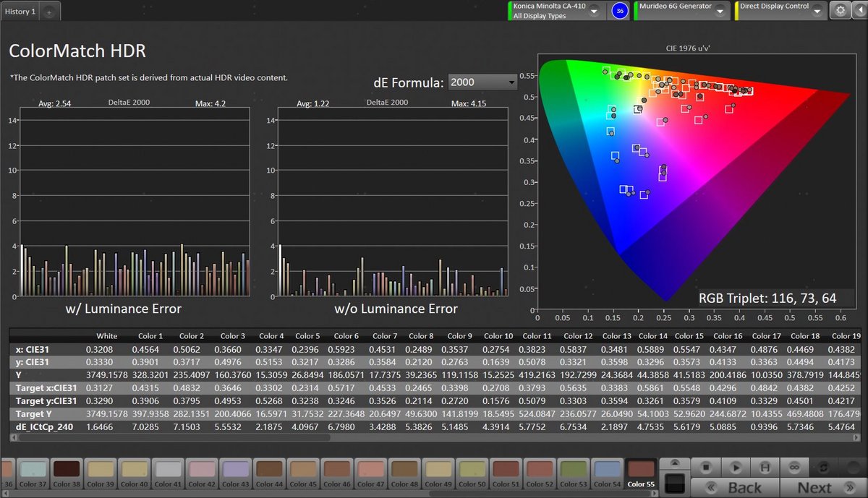Click the stop measurement button
Image resolution: width=868 pixels, height=498 pixels.
pyautogui.click(x=707, y=468)
